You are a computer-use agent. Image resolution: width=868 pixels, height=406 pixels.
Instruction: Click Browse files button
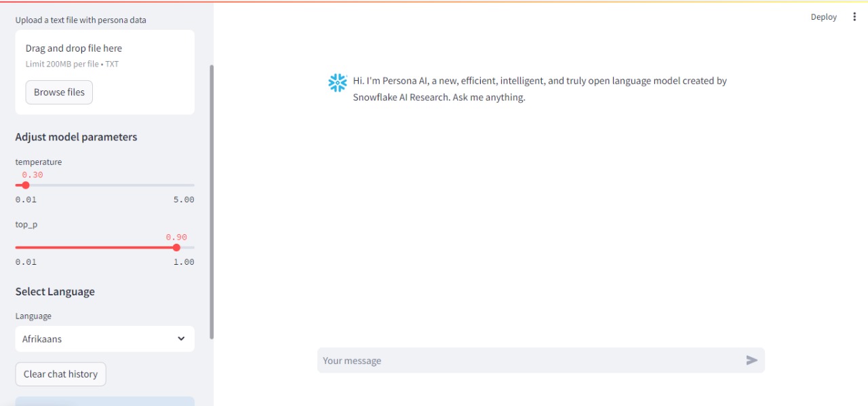tap(59, 92)
